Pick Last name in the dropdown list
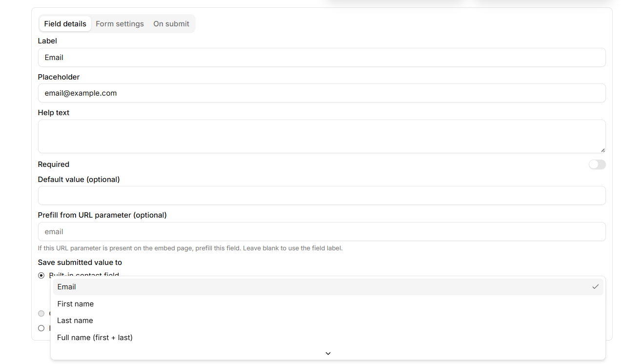This screenshot has height=364, width=643. point(328,321)
